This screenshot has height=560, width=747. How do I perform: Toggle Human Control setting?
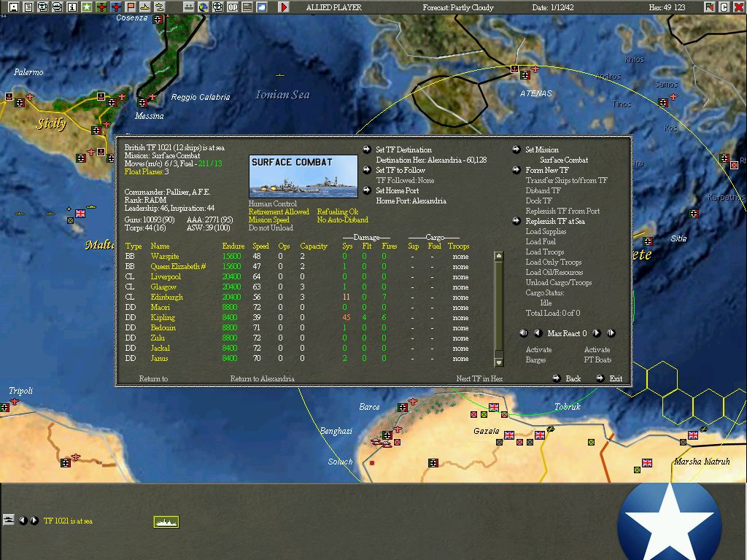273,203
